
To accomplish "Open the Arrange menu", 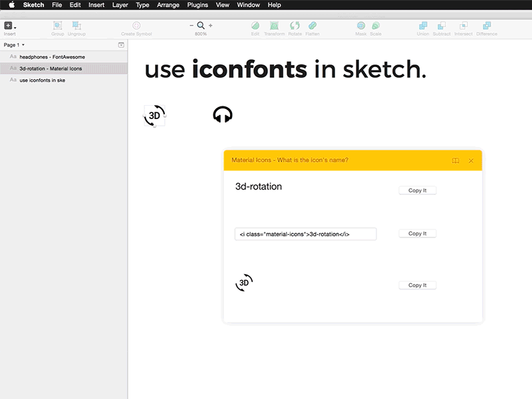I will pyautogui.click(x=168, y=5).
